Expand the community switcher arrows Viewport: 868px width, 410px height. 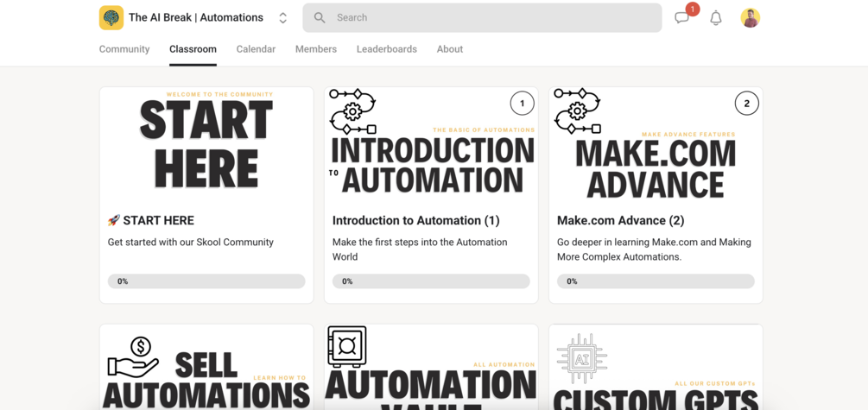(x=283, y=18)
